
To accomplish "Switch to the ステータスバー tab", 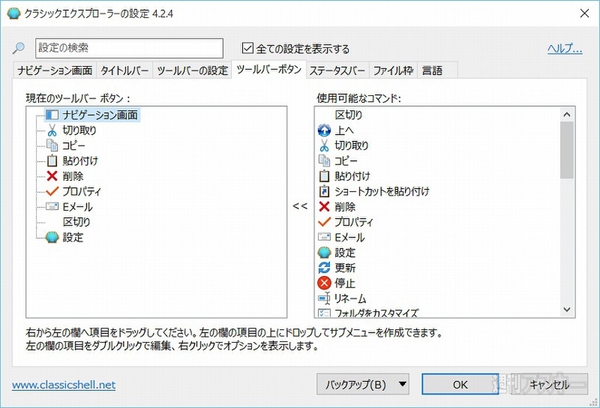I will click(x=337, y=70).
